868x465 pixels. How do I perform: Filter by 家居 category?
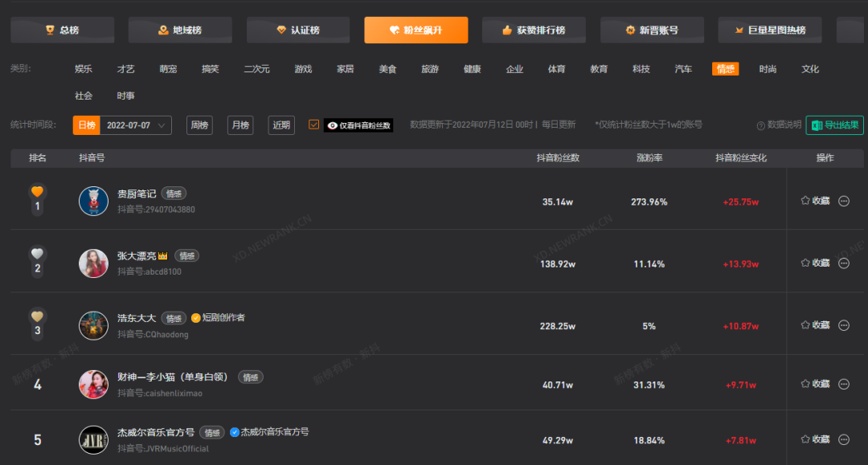click(x=346, y=69)
